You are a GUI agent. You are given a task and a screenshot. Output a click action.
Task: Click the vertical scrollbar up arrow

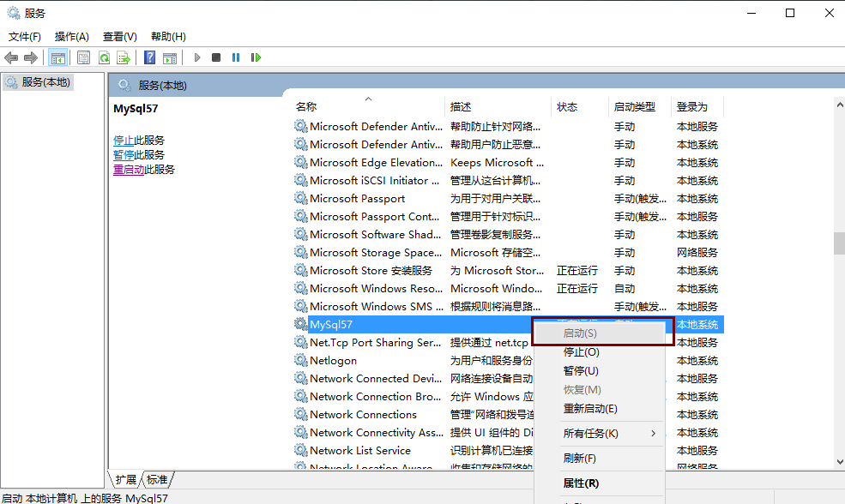839,105
